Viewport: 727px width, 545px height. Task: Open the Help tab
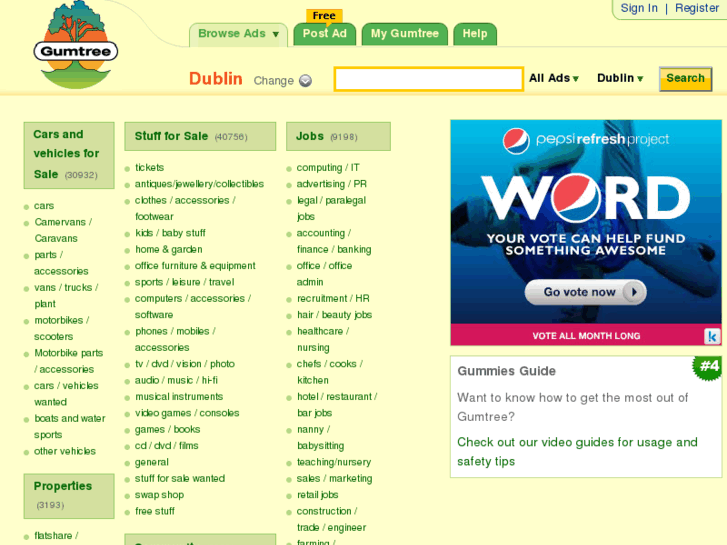[475, 34]
